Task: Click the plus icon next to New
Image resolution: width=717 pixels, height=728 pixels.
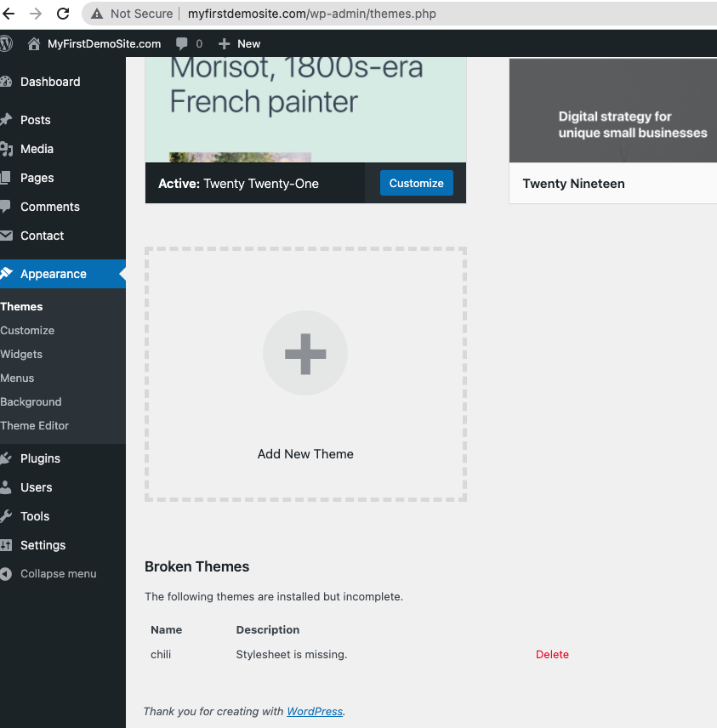Action: (224, 43)
